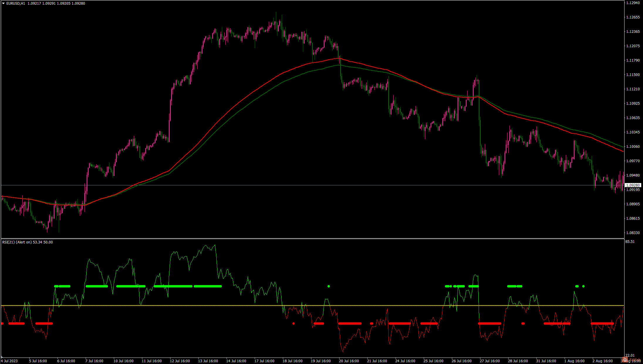
Task: Click the 12 Jul 16:00 time label
Action: pyautogui.click(x=180, y=361)
